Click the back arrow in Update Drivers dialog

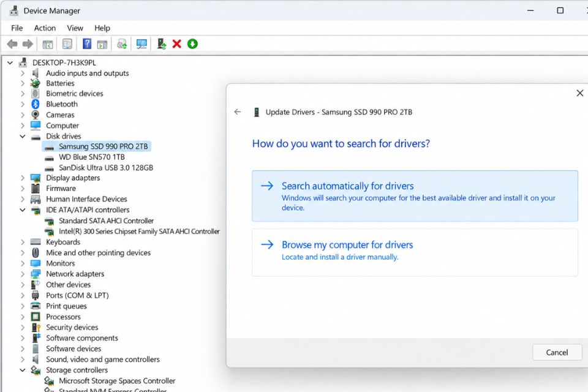click(238, 112)
